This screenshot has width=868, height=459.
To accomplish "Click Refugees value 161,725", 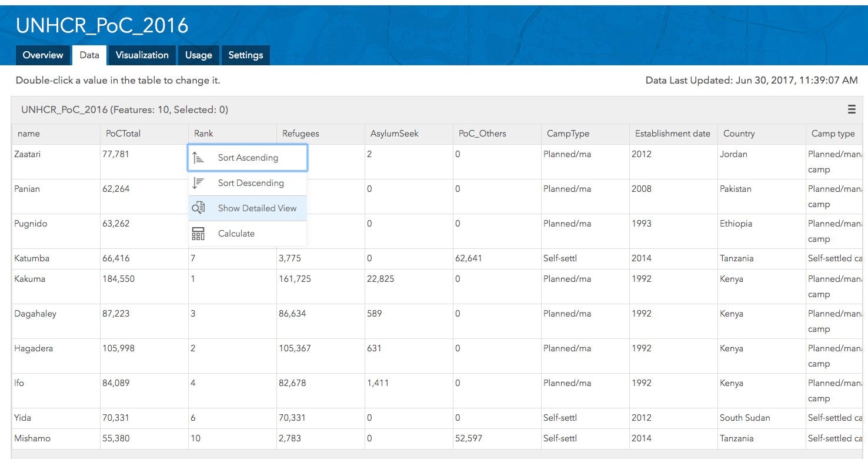I will point(295,279).
